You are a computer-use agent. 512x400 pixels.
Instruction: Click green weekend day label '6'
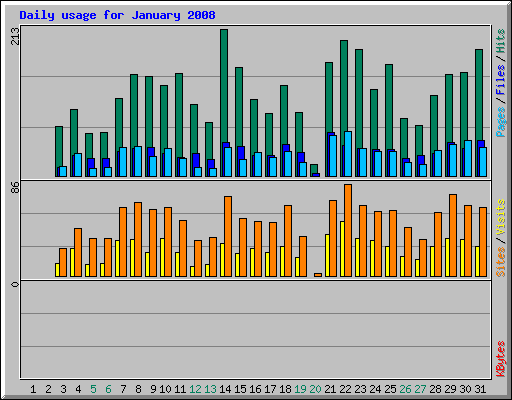pyautogui.click(x=108, y=389)
